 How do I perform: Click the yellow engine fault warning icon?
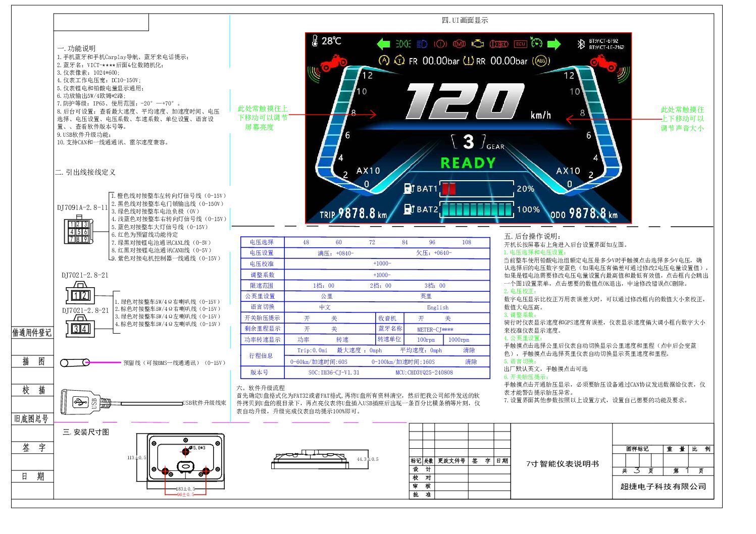pyautogui.click(x=477, y=44)
